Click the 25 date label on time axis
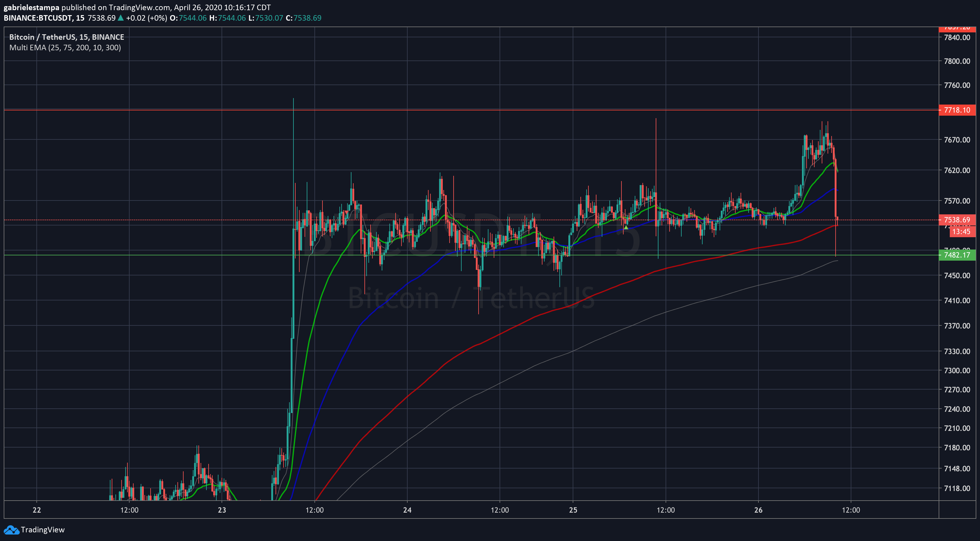980x541 pixels. pos(573,510)
